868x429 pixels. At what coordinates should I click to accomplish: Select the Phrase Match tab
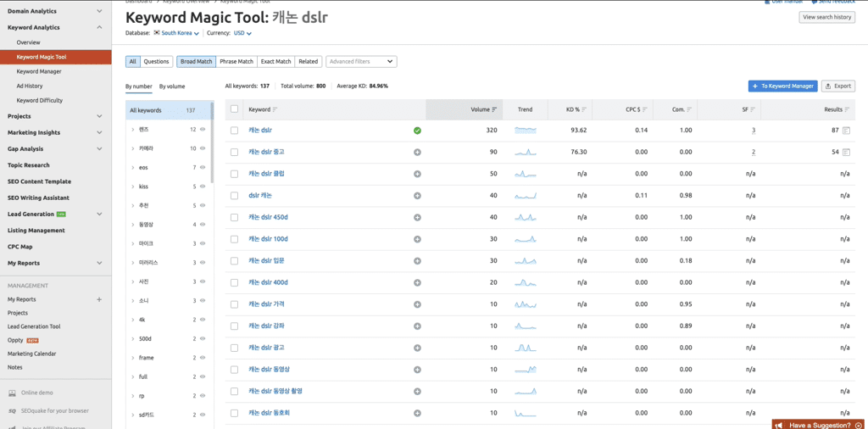[236, 61]
